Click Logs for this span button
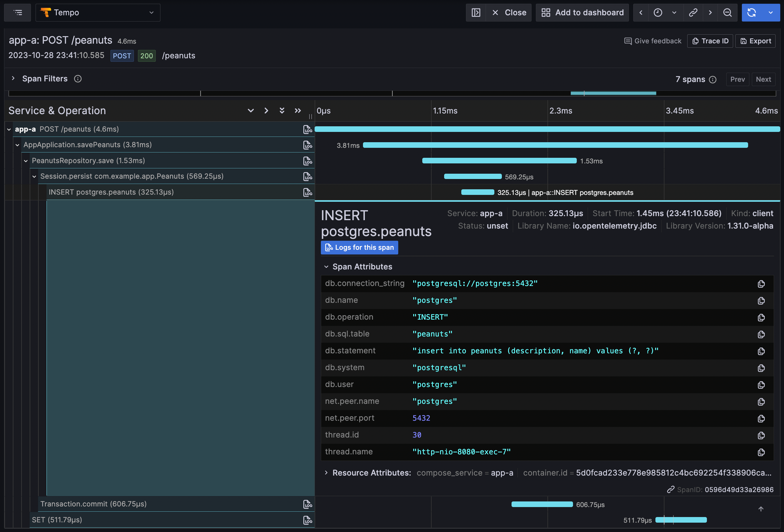Image resolution: width=784 pixels, height=532 pixels. pyautogui.click(x=359, y=248)
